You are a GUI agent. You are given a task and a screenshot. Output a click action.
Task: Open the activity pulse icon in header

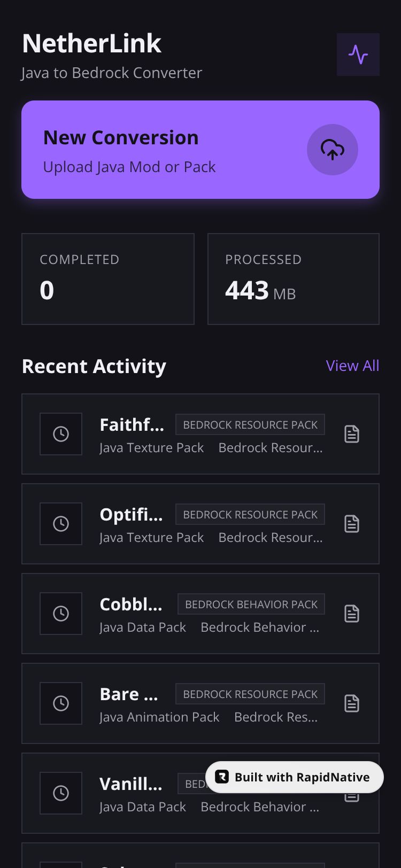click(358, 55)
